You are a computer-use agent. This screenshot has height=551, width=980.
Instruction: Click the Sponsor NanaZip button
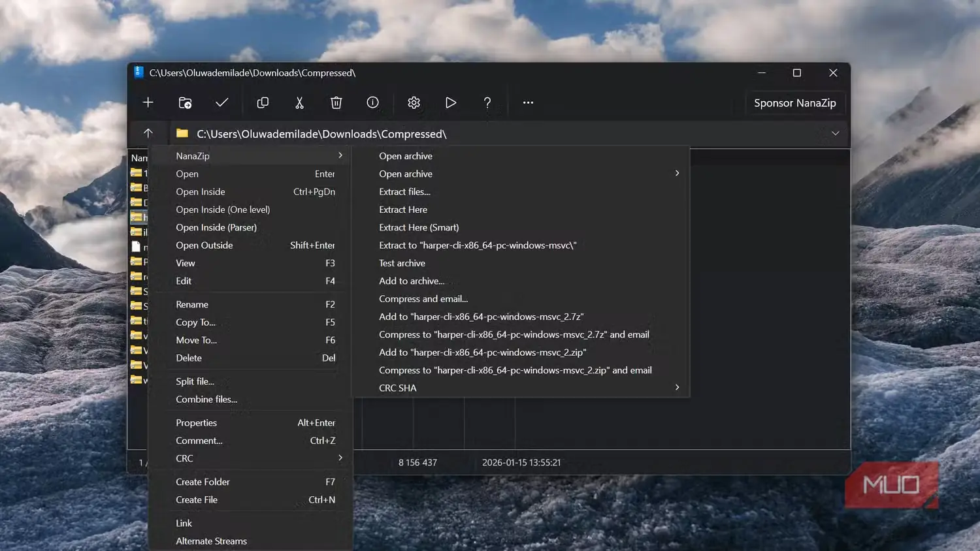click(795, 103)
